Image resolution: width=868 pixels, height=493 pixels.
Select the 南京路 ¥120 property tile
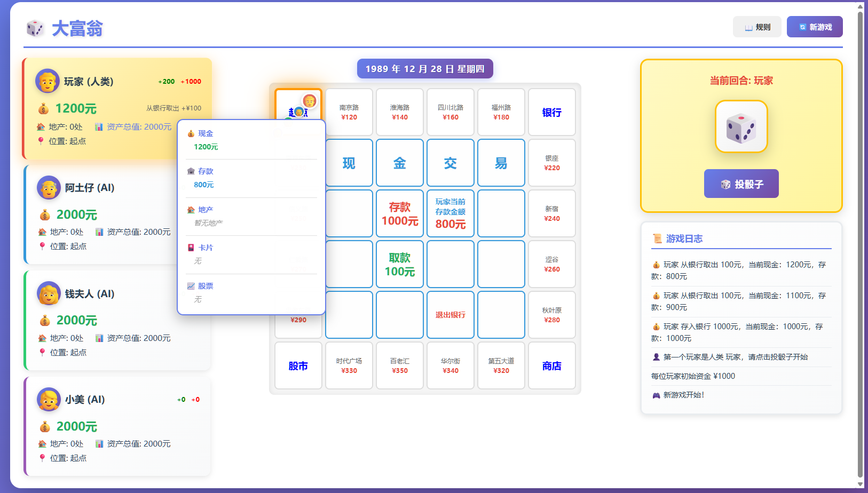click(x=349, y=112)
